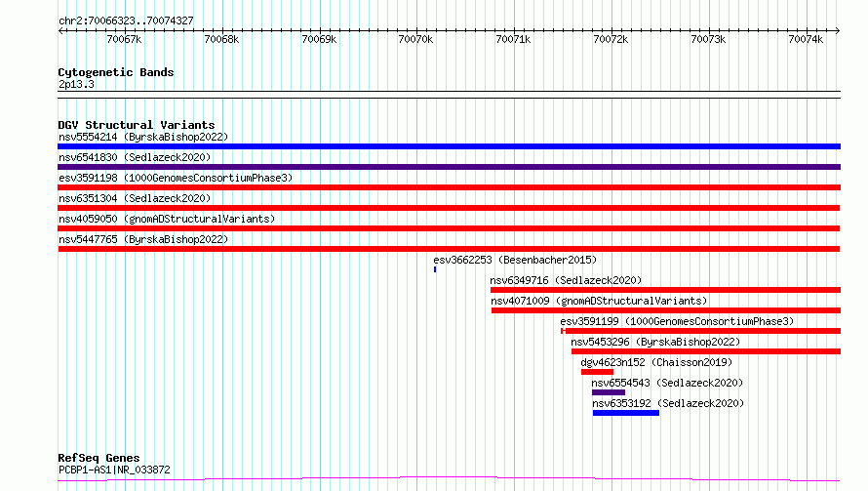
Task: Click the 70067k ruler tick label
Action: pyautogui.click(x=124, y=40)
